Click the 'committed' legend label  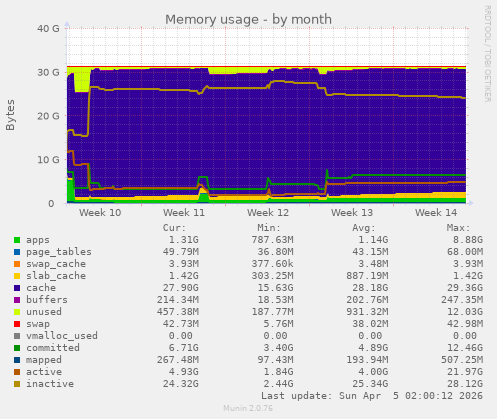pyautogui.click(x=53, y=348)
